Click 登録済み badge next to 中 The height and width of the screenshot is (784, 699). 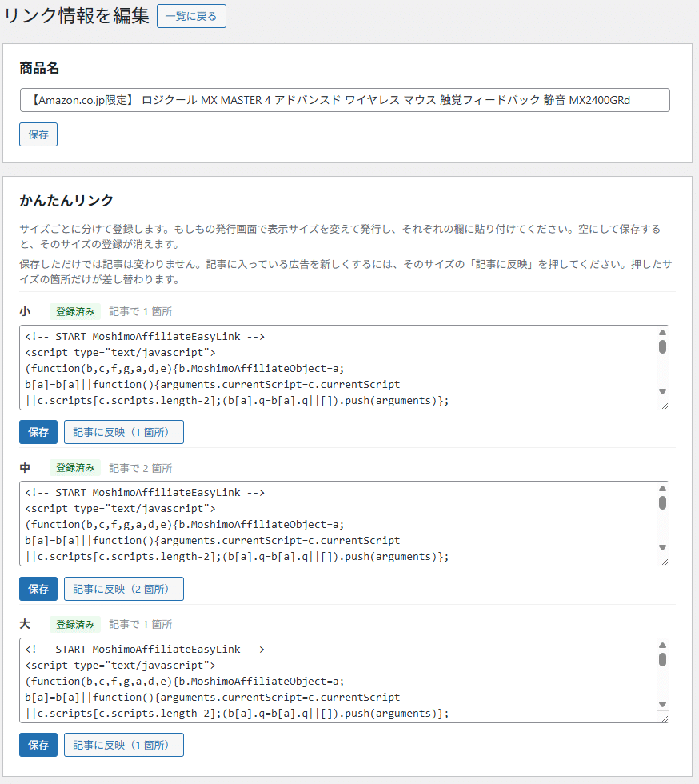coord(75,467)
